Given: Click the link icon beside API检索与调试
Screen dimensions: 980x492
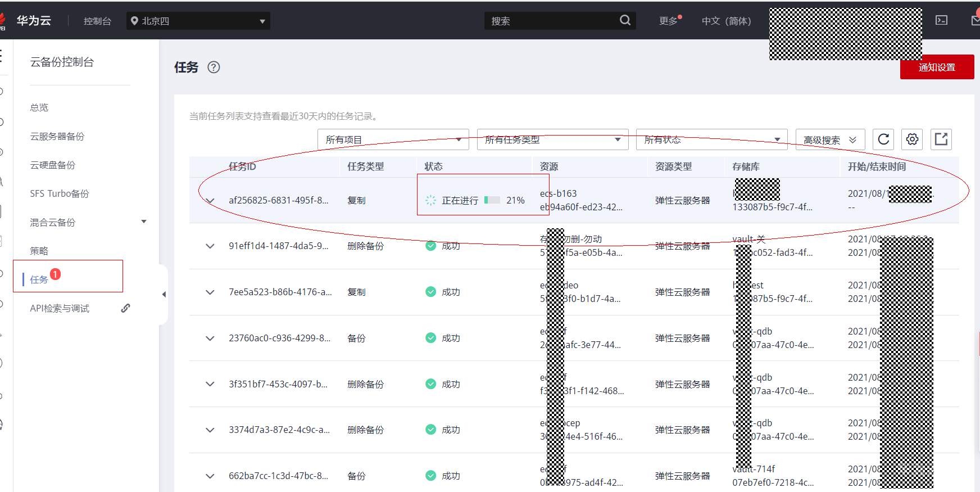Looking at the screenshot, I should tap(126, 308).
